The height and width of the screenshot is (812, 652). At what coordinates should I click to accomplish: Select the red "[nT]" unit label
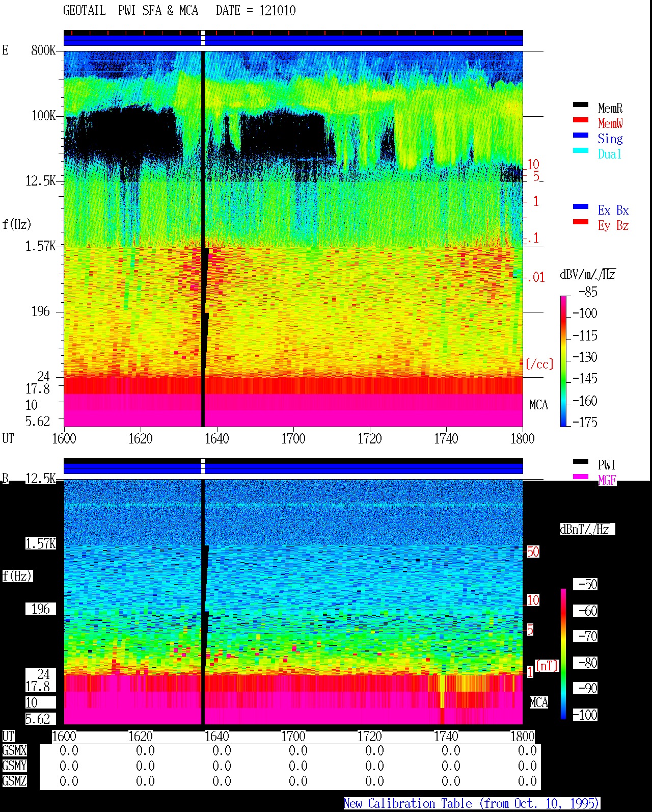click(x=547, y=666)
